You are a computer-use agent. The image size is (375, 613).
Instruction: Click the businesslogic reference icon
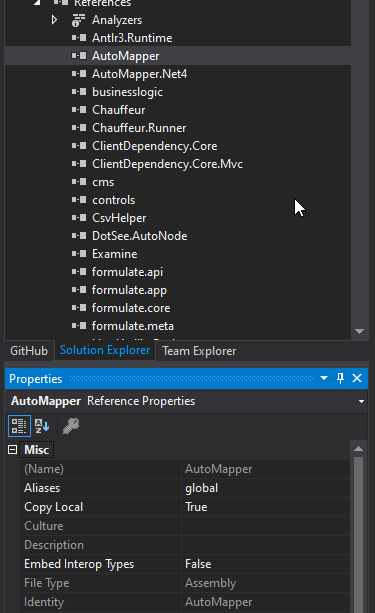[79, 92]
